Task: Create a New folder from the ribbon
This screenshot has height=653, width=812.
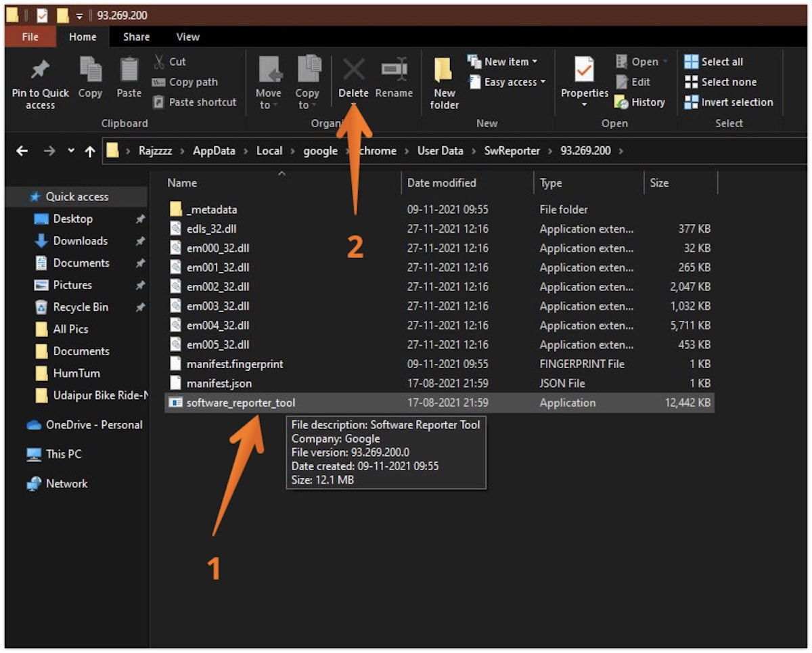Action: (444, 81)
